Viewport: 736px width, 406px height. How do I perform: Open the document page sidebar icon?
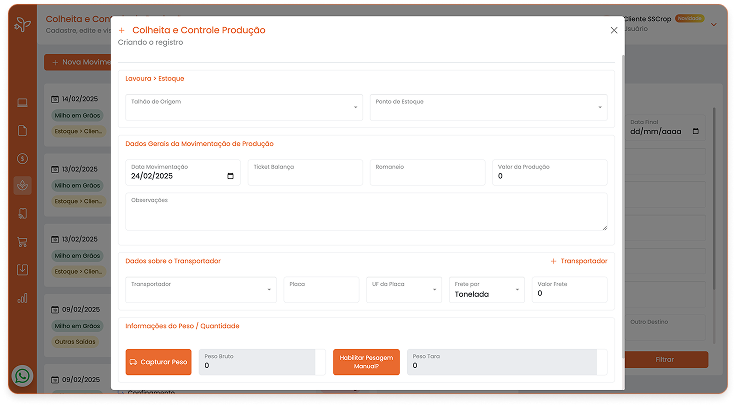22,130
